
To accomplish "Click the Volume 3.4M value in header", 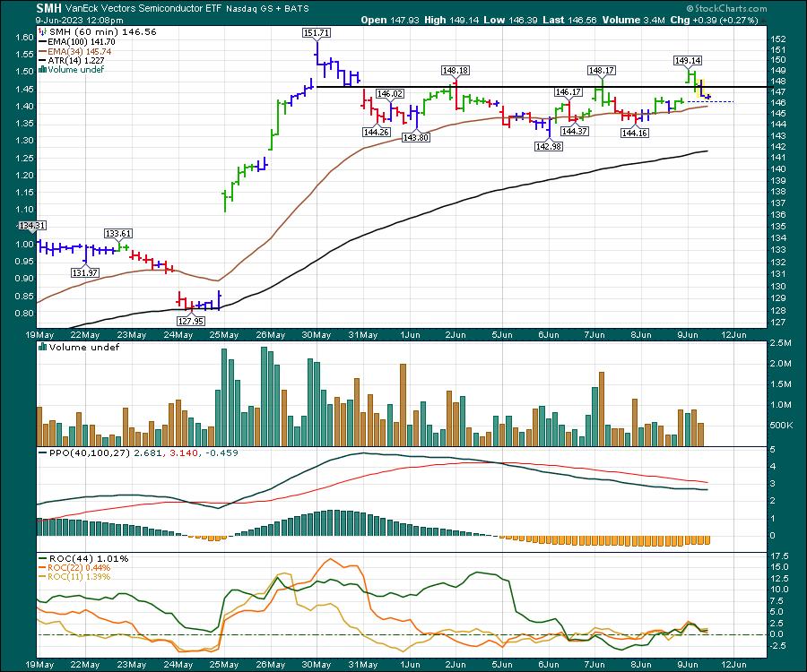I will click(635, 20).
